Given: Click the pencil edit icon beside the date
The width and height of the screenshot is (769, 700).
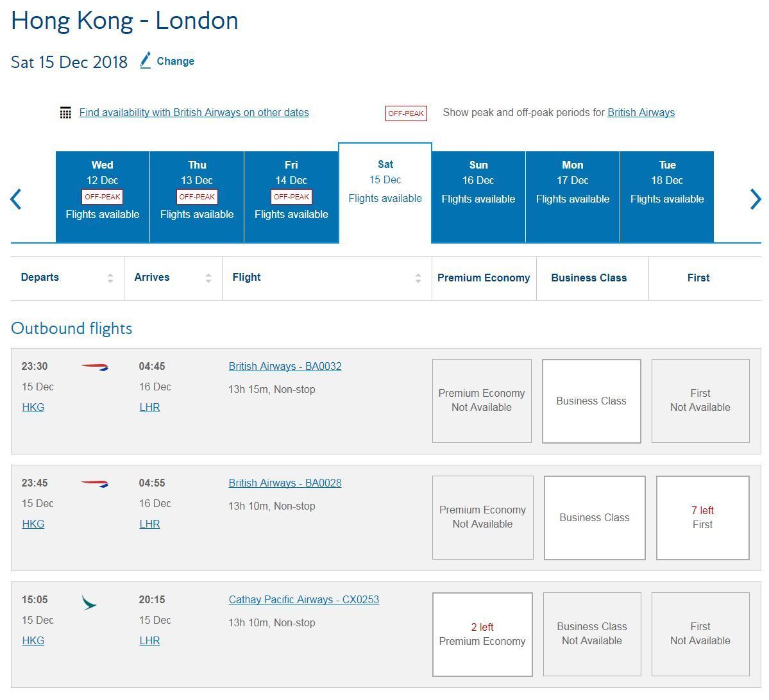Looking at the screenshot, I should (145, 60).
